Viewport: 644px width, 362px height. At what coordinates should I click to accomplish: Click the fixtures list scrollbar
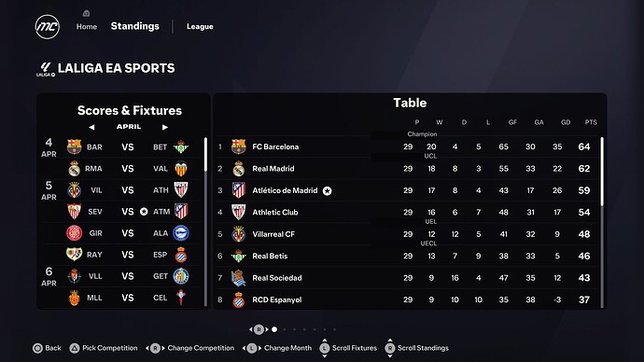tap(205, 154)
